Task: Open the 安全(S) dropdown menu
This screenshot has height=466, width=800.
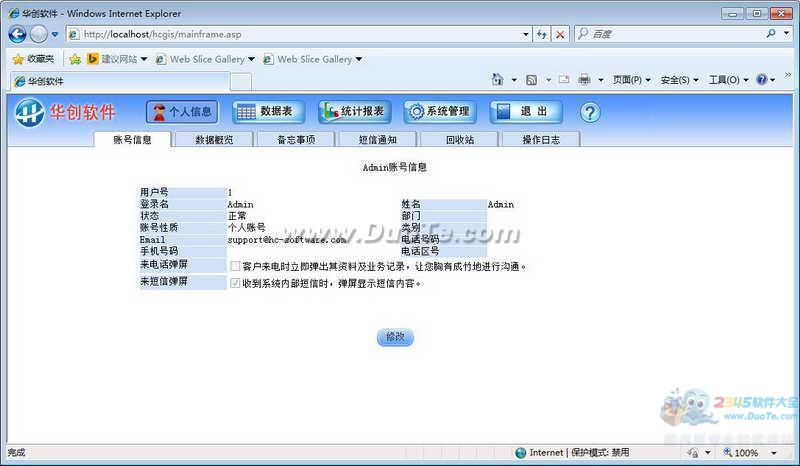Action: (680, 80)
